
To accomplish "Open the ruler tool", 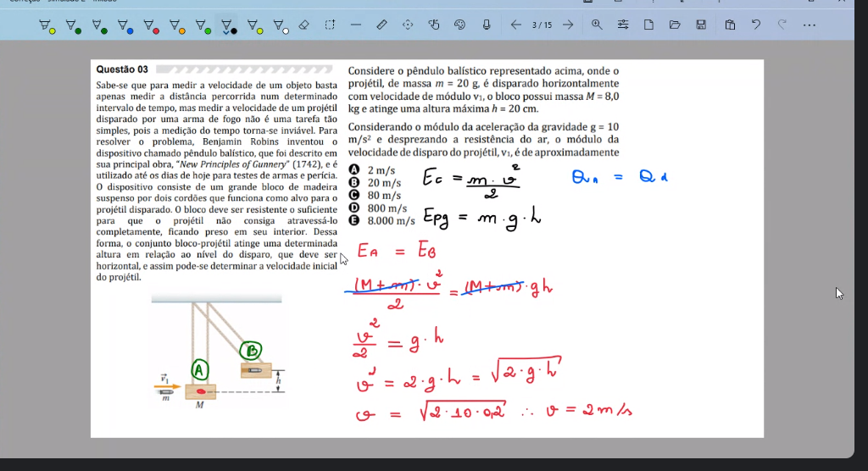I will (382, 25).
